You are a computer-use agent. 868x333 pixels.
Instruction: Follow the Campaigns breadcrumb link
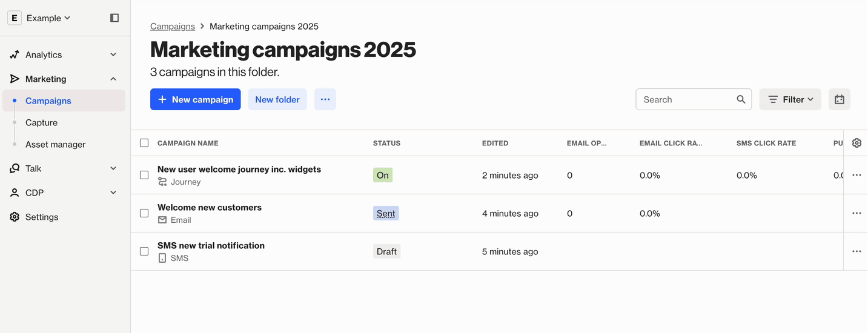coord(173,27)
